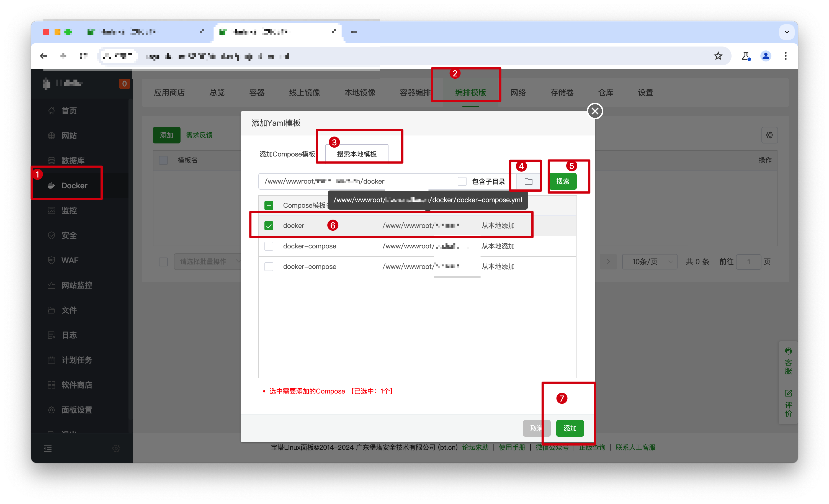This screenshot has width=829, height=504.
Task: Close the 添加Yaml模板 dialog with X
Action: point(594,111)
